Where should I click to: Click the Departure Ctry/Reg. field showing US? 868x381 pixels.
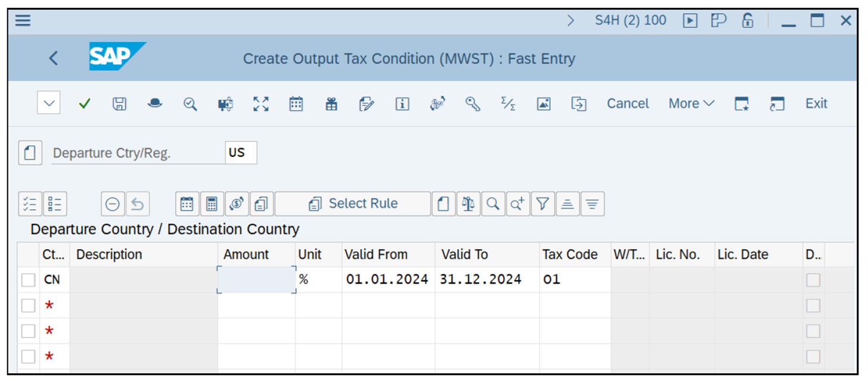[239, 153]
